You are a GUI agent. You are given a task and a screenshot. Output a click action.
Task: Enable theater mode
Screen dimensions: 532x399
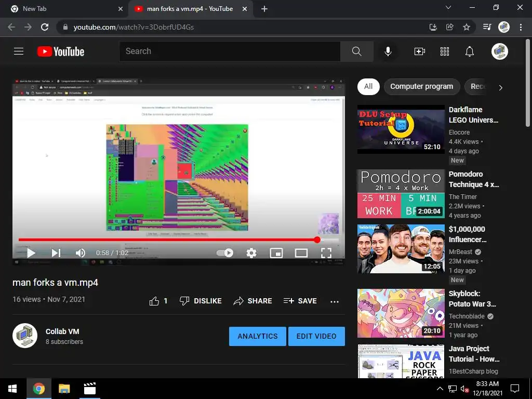[x=301, y=253]
